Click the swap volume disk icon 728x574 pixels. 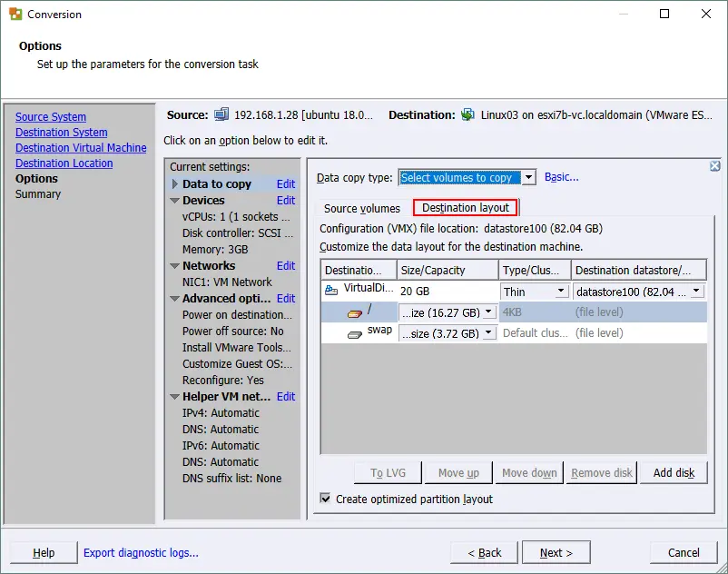[x=355, y=335]
